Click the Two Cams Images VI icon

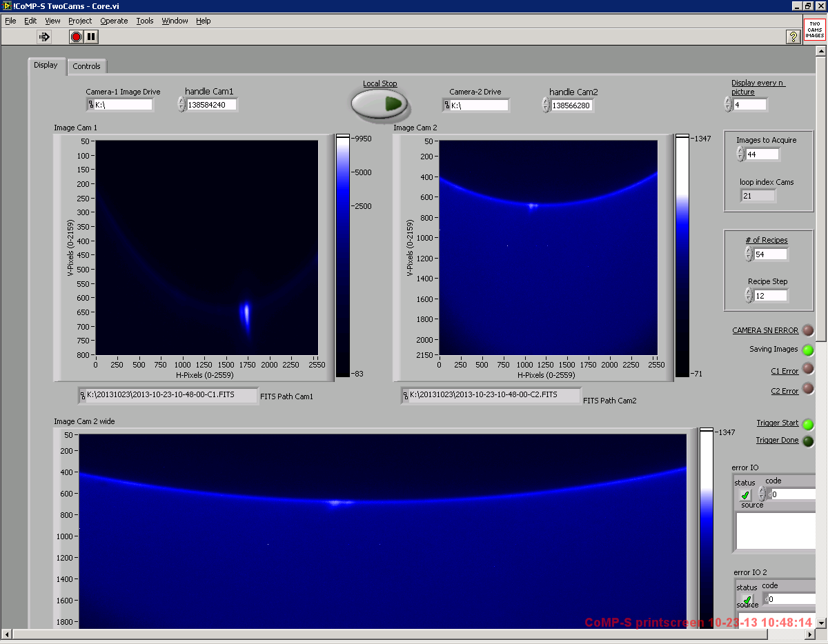point(814,30)
